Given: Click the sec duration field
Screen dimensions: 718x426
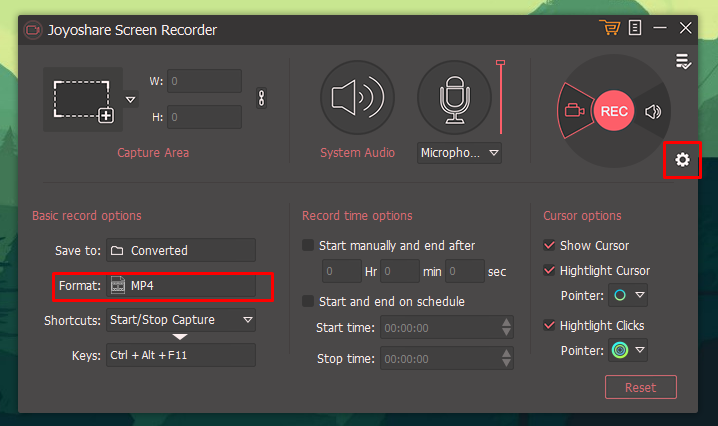Looking at the screenshot, I should [x=465, y=271].
